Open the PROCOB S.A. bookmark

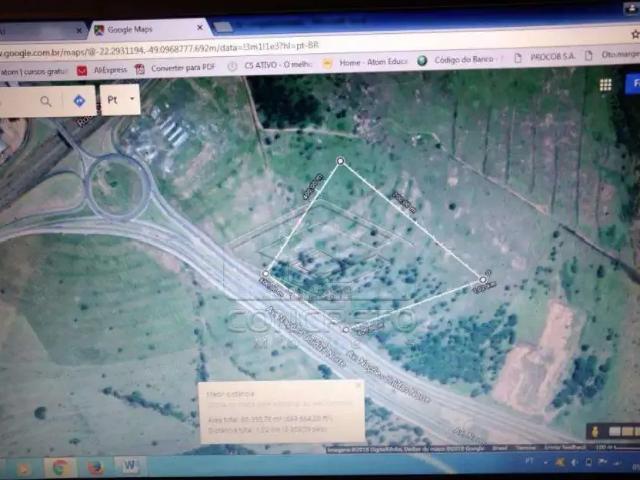click(x=548, y=58)
